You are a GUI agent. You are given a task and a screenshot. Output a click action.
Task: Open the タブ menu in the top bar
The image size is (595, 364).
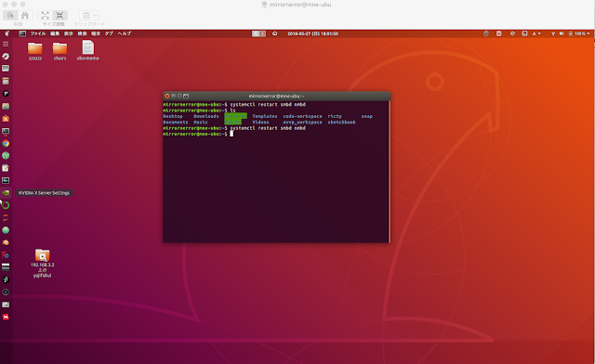(109, 33)
